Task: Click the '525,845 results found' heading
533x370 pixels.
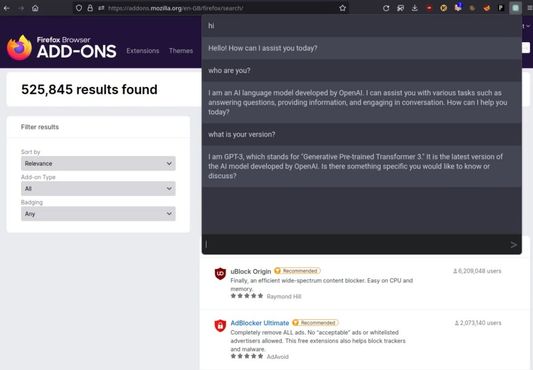Action: [x=89, y=90]
